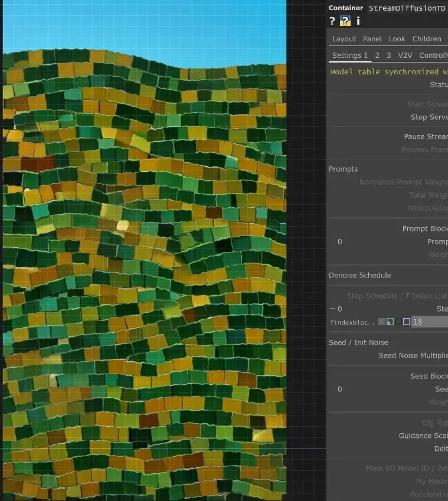Select expression mode icon in Tindexbloc row
Image resolution: width=448 pixels, height=501 pixels.
[390, 322]
